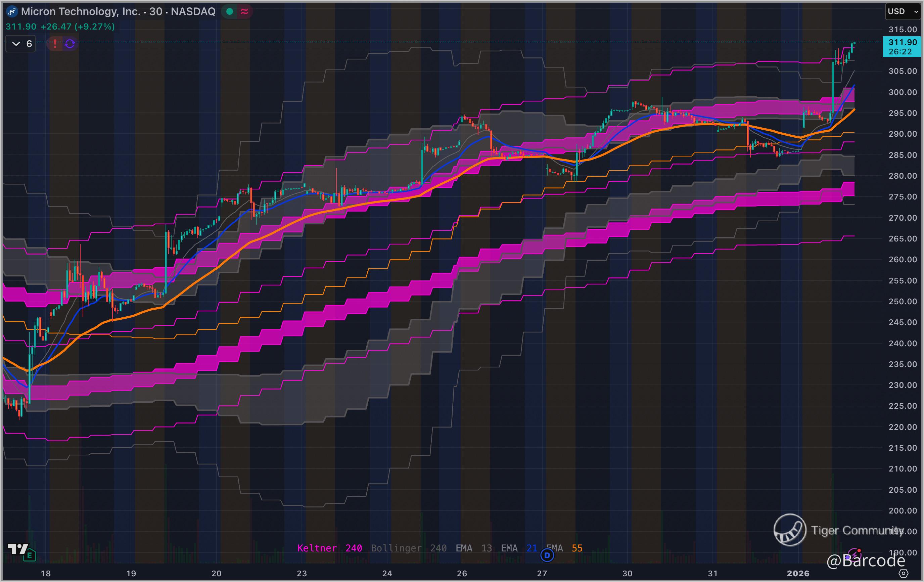The width and height of the screenshot is (924, 582).
Task: Select the Keltner 240 indicator label
Action: point(329,548)
